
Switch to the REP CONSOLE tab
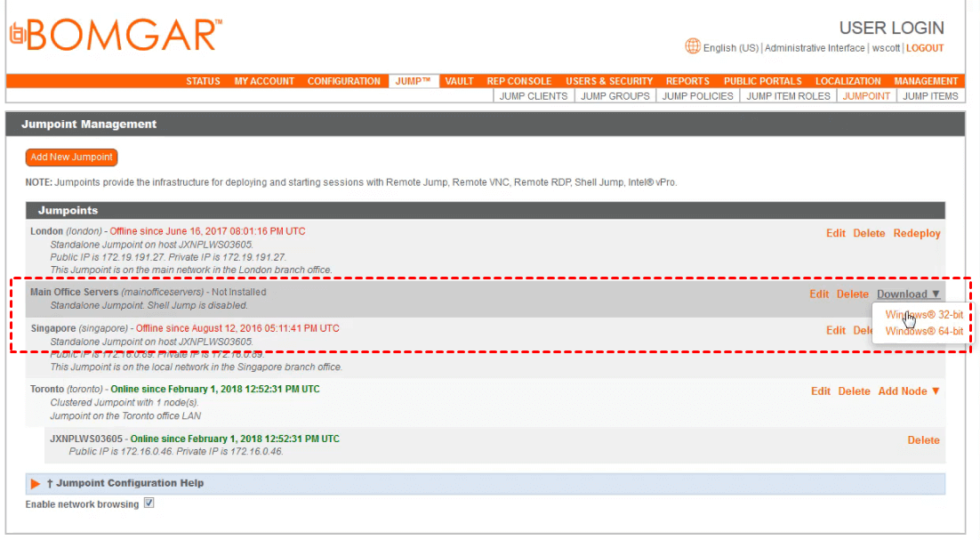(x=518, y=81)
